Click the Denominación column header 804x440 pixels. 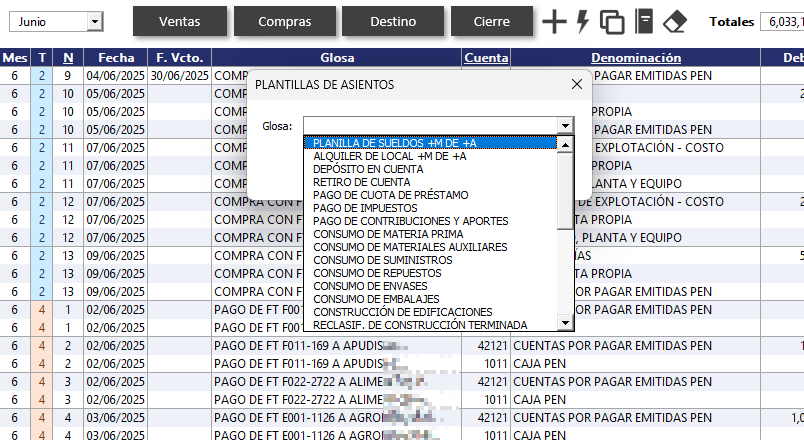(x=636, y=57)
